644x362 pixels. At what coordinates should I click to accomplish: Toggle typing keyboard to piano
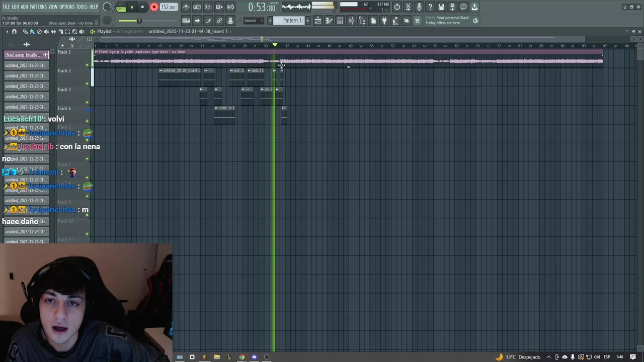tap(186, 21)
